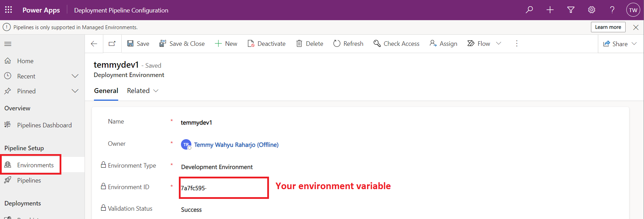644x219 pixels.
Task: Open record in new window icon
Action: tap(112, 44)
